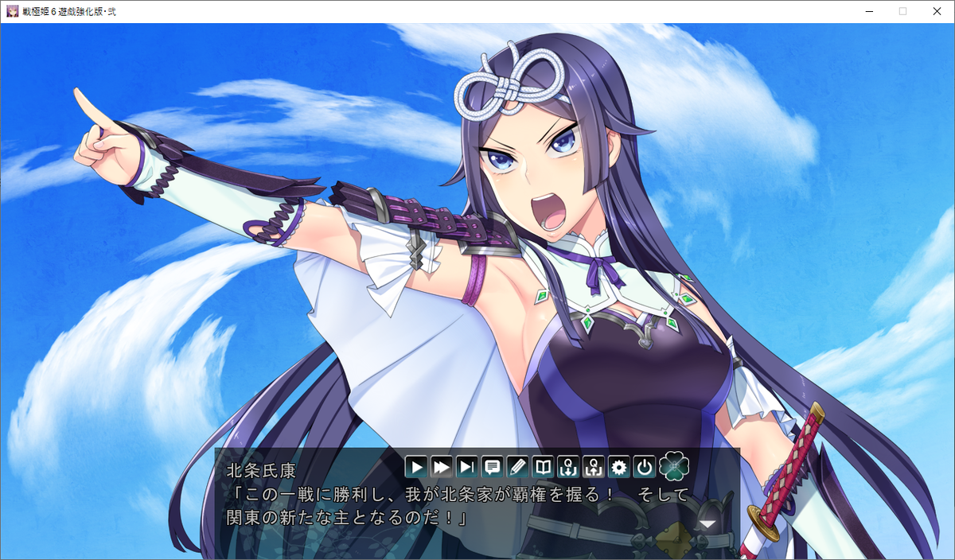955x560 pixels.
Task: Open settings via the gear icon
Action: pos(619,466)
